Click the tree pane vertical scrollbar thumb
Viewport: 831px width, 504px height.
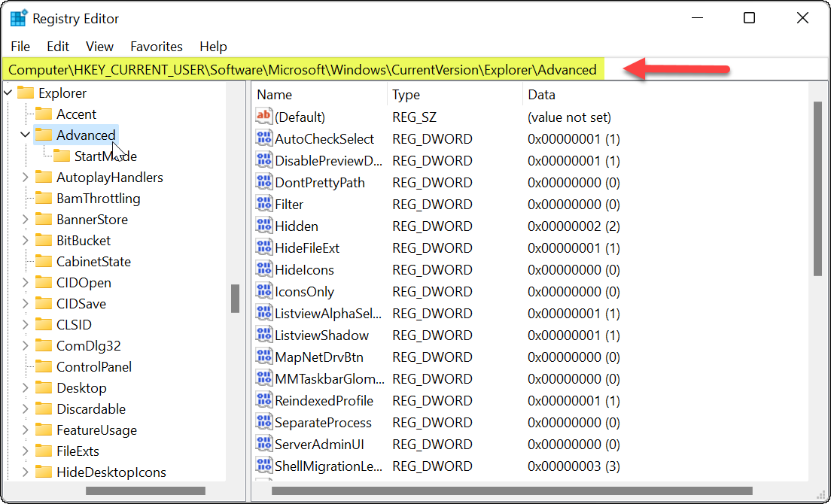pos(236,299)
